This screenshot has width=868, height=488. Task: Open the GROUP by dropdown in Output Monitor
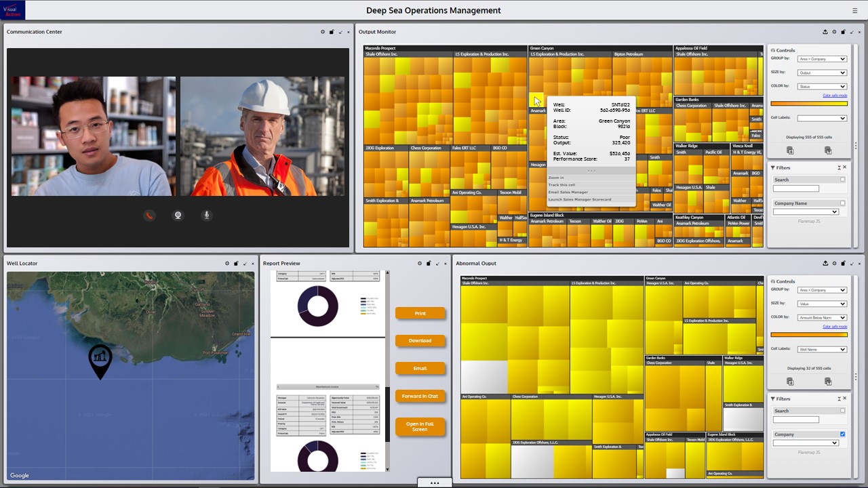click(x=823, y=59)
